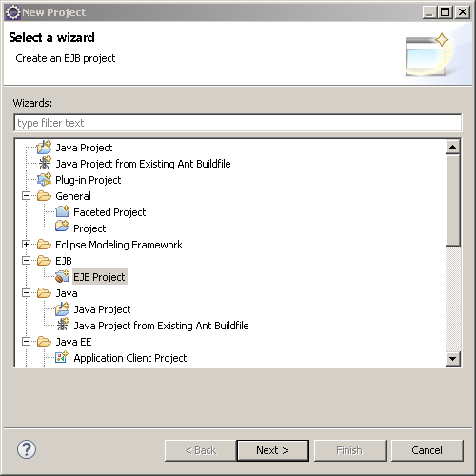The height and width of the screenshot is (476, 476).
Task: Select the Application Client Project entry
Action: [x=130, y=358]
